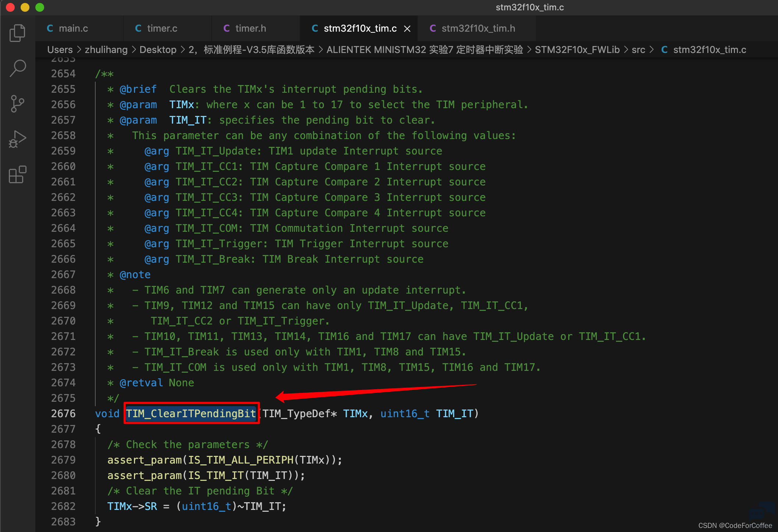Click the TIM_TypeDef type in the signature
Image resolution: width=778 pixels, height=532 pixels.
click(296, 414)
